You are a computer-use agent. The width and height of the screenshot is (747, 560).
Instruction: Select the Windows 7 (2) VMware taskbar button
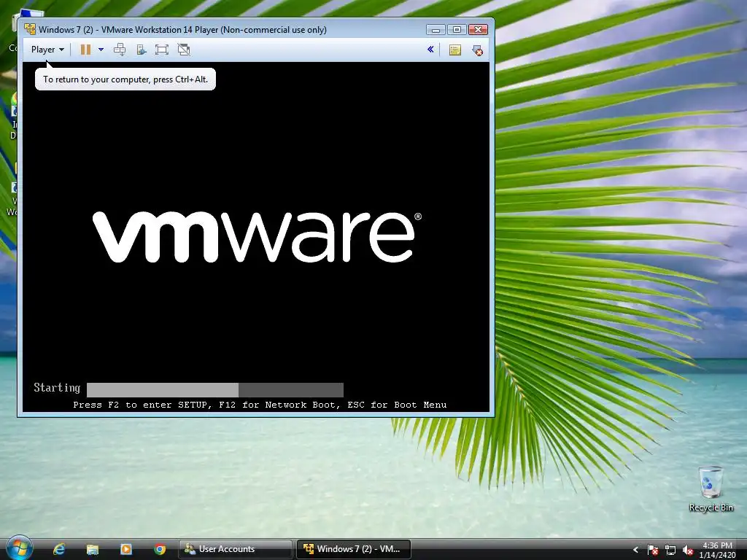[x=354, y=549]
